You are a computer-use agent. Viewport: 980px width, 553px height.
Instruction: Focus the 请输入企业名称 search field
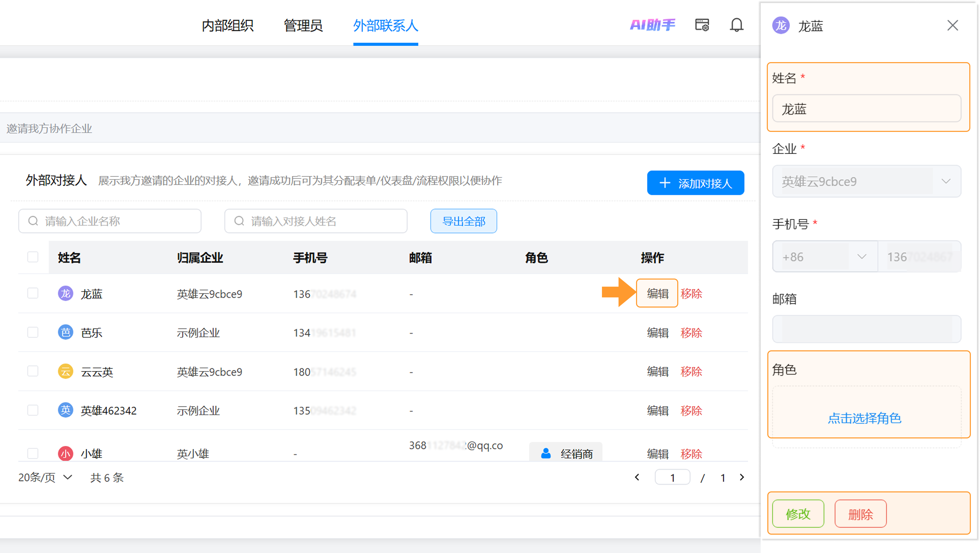tap(110, 221)
